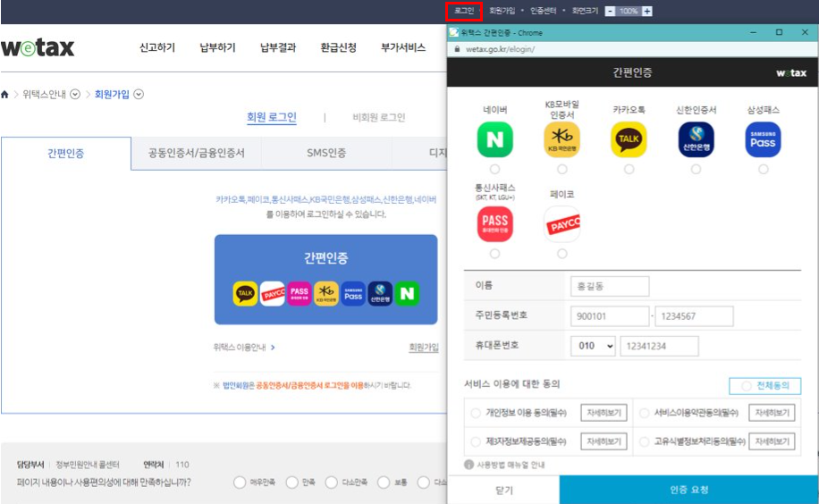This screenshot has height=504, width=819.
Task: Click Naver N icon in blue banner
Action: tap(407, 293)
